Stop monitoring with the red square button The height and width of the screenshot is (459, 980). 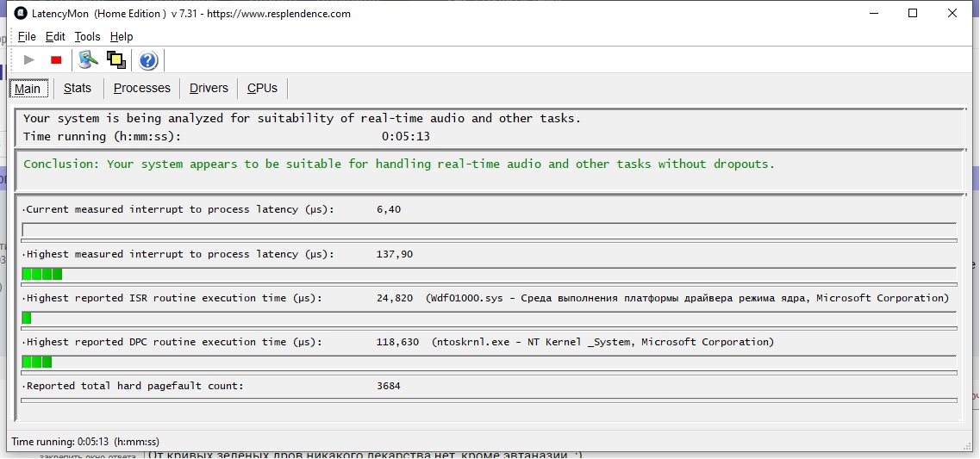(x=56, y=59)
